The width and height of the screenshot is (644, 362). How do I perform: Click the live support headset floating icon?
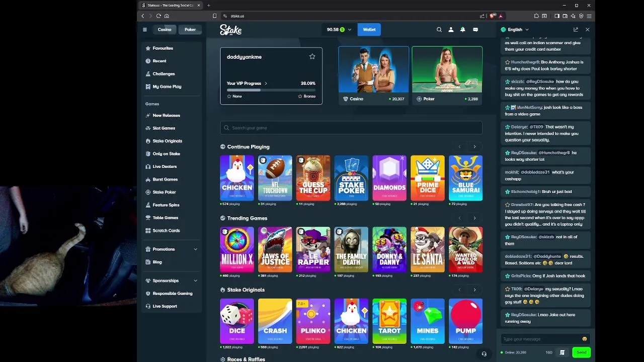click(484, 354)
